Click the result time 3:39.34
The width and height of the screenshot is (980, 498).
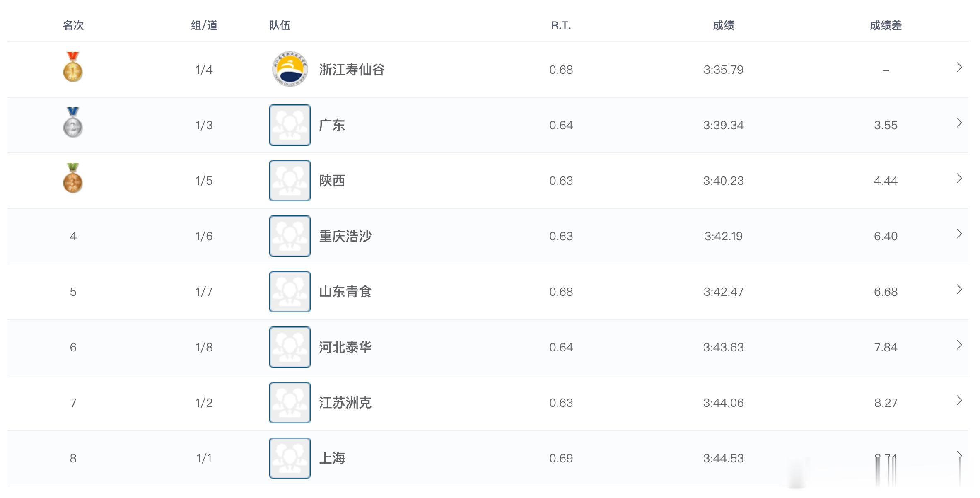[724, 125]
